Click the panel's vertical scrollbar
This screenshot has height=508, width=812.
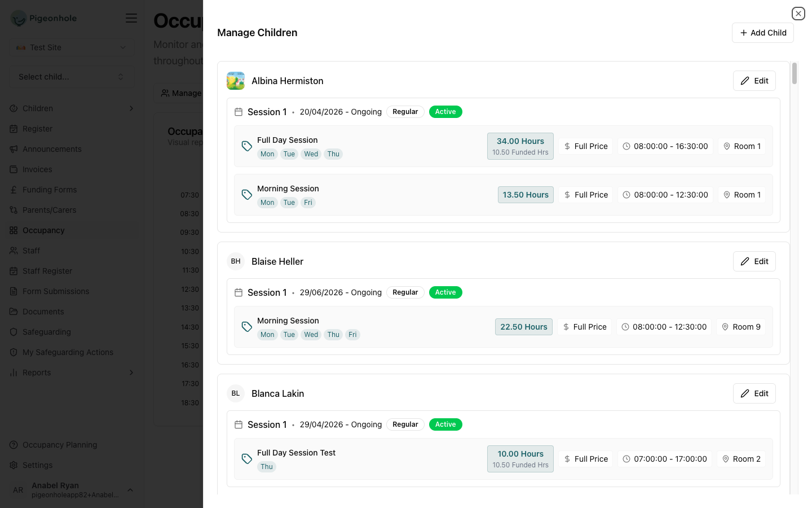tap(794, 73)
